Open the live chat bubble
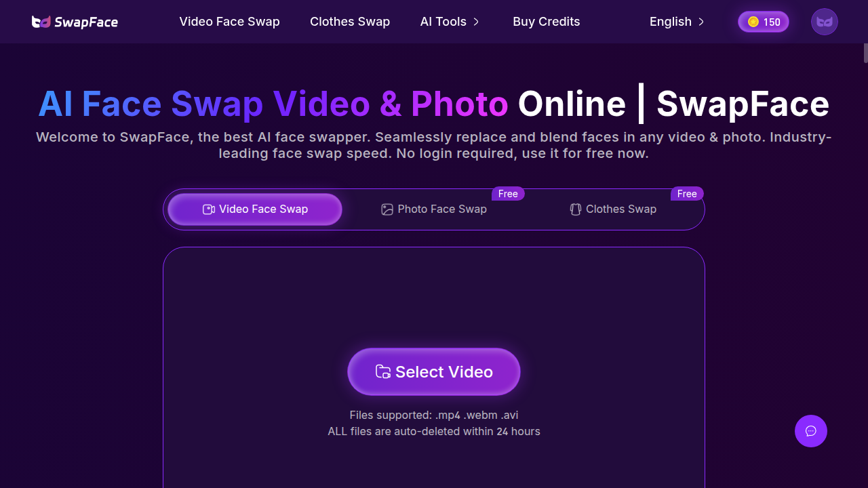The width and height of the screenshot is (868, 488). 810,431
